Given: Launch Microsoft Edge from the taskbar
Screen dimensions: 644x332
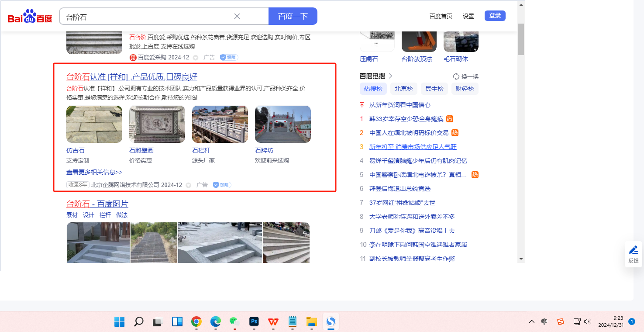Looking at the screenshot, I should tap(216, 322).
